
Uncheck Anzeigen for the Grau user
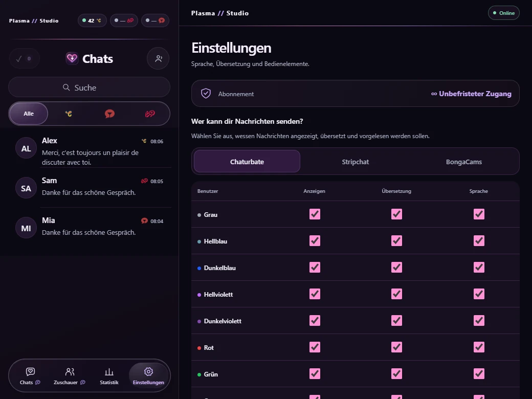click(x=315, y=214)
